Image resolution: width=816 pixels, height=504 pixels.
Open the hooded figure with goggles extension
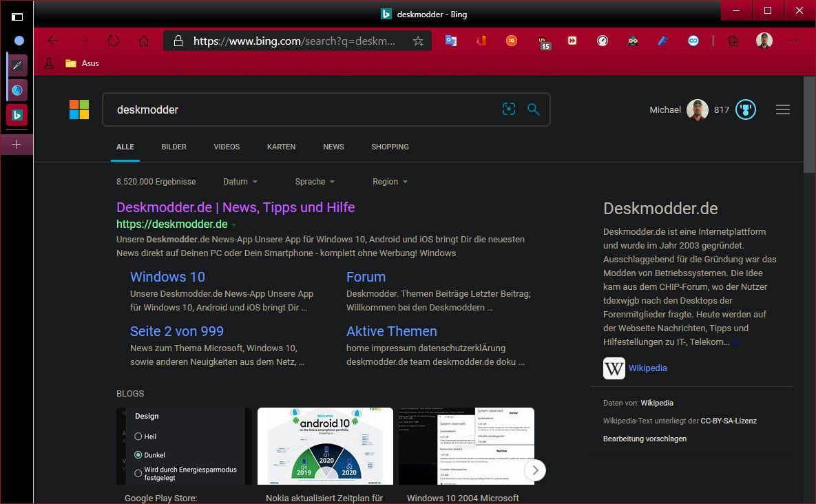pos(633,41)
